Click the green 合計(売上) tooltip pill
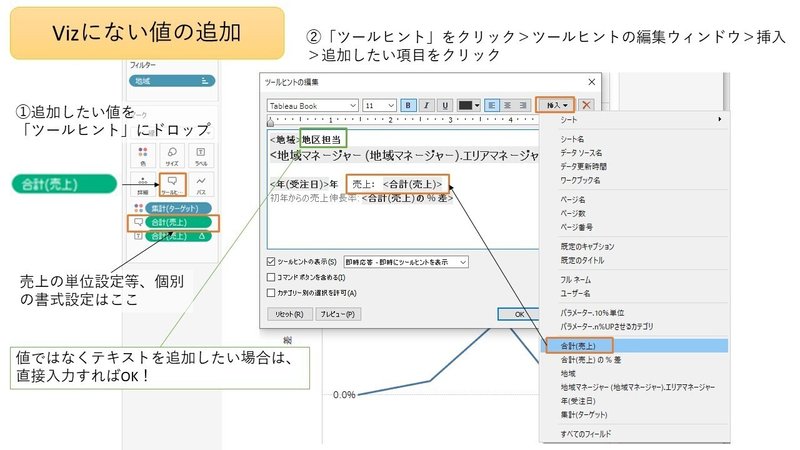800x450 pixels. pyautogui.click(x=179, y=222)
